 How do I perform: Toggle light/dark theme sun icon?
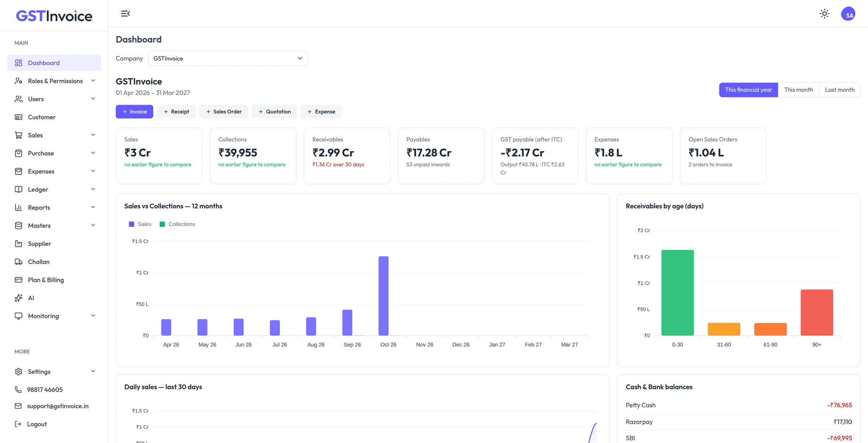[x=824, y=14]
